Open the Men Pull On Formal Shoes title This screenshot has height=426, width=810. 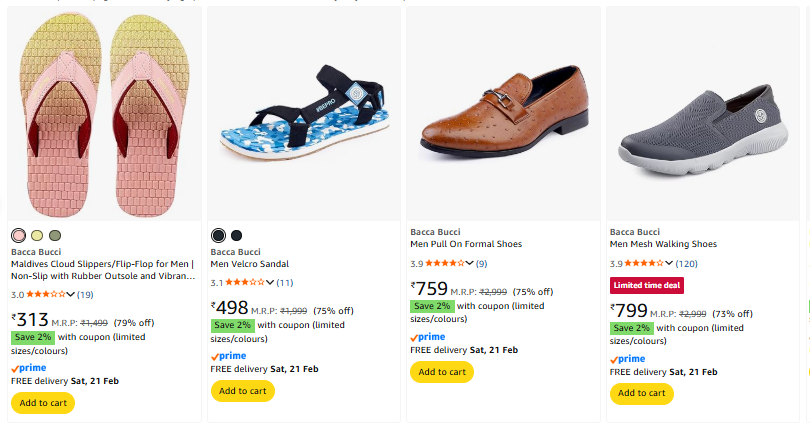click(466, 244)
